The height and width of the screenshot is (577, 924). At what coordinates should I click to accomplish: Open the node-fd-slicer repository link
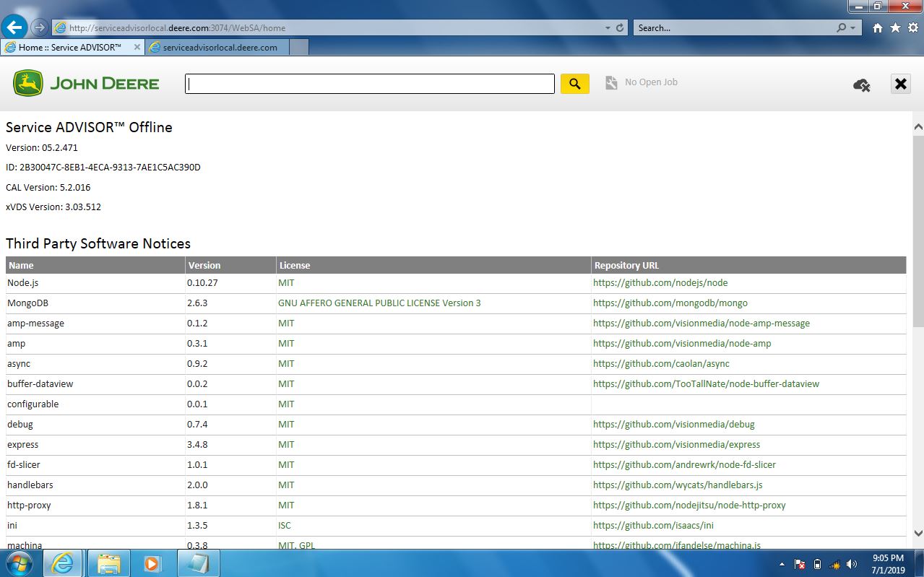pos(684,465)
